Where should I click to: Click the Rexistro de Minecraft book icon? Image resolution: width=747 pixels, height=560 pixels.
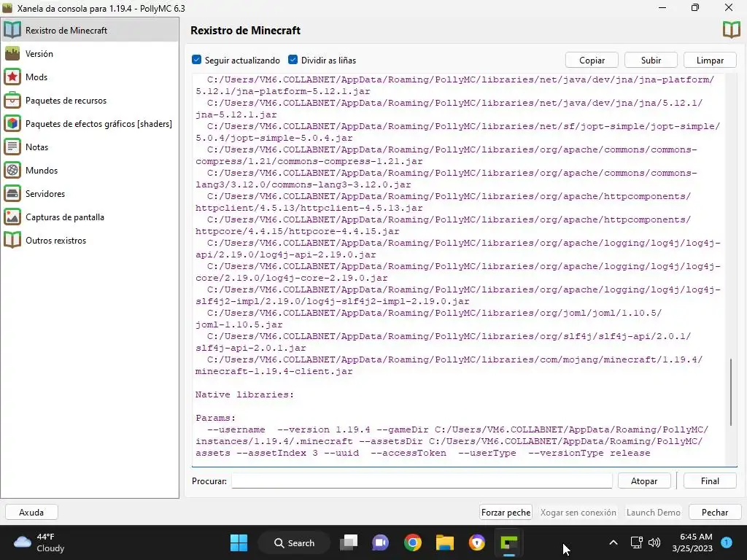pyautogui.click(x=12, y=30)
